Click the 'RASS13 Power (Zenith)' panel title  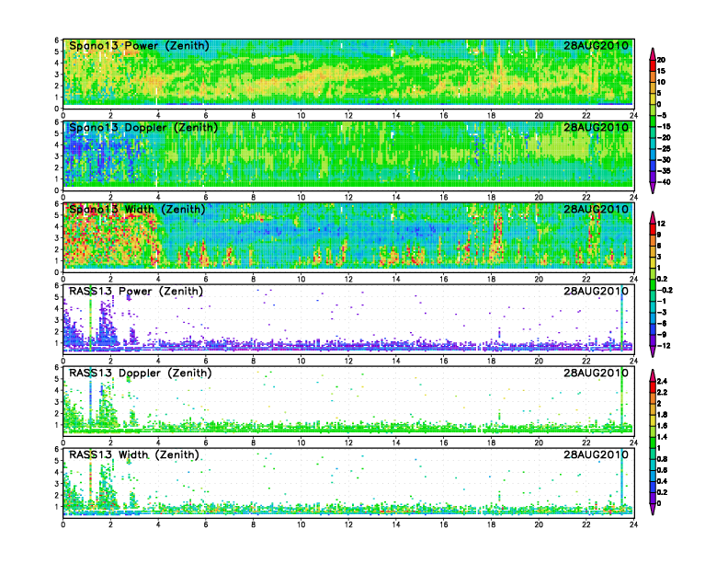[136, 292]
